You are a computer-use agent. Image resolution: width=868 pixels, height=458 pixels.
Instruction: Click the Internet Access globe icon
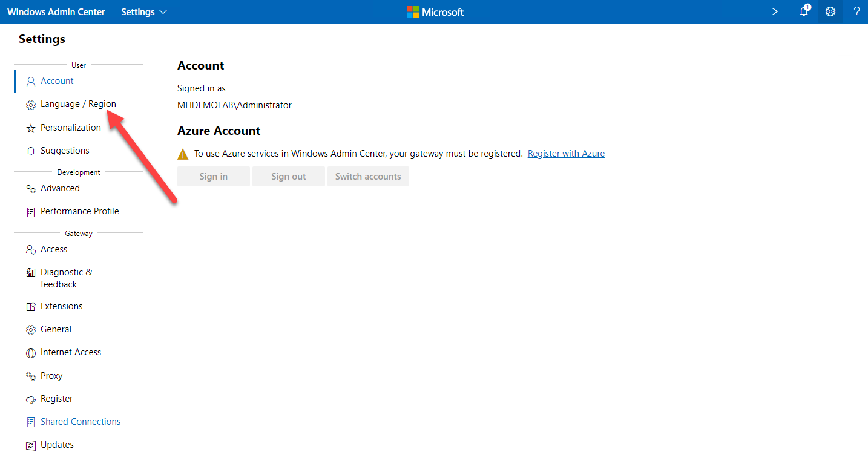coord(31,353)
